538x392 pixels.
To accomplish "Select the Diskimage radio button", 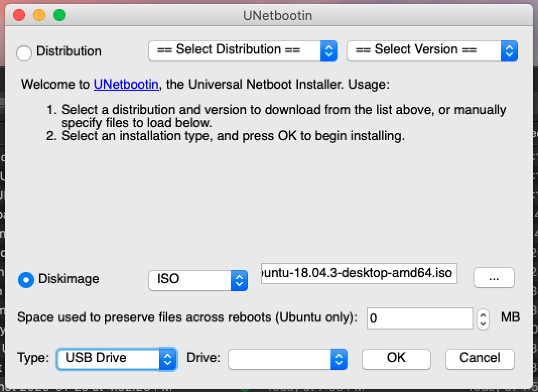I will tap(26, 280).
